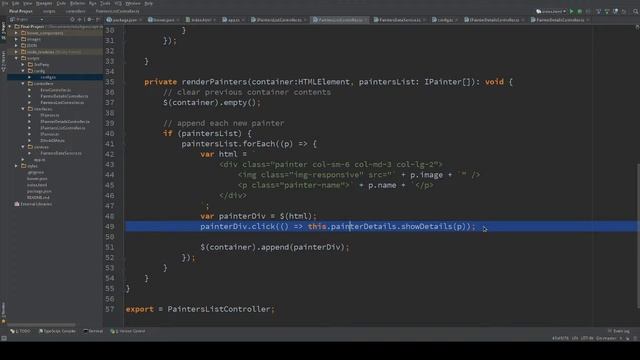Click the controllers breadcrumb in navigation bar

(x=76, y=11)
